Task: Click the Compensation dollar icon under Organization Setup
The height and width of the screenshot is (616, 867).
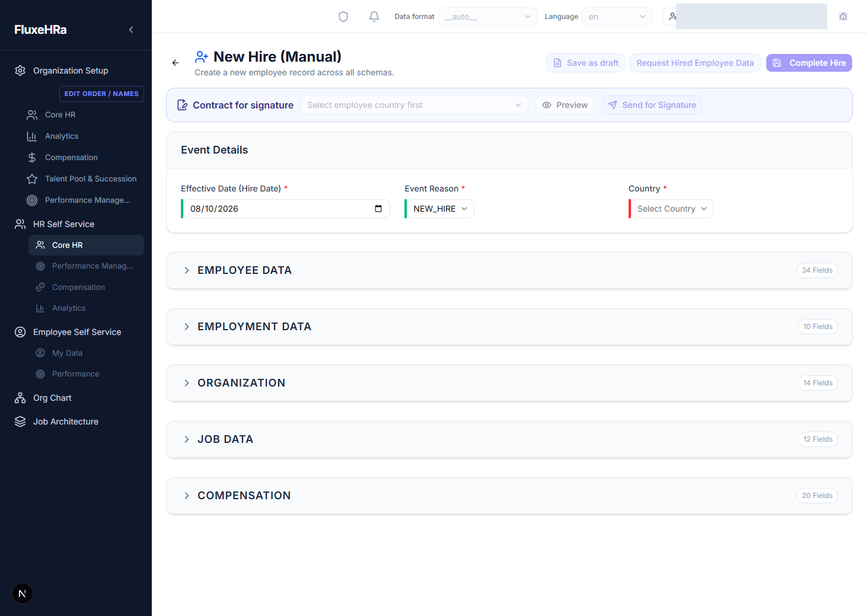Action: [32, 158]
